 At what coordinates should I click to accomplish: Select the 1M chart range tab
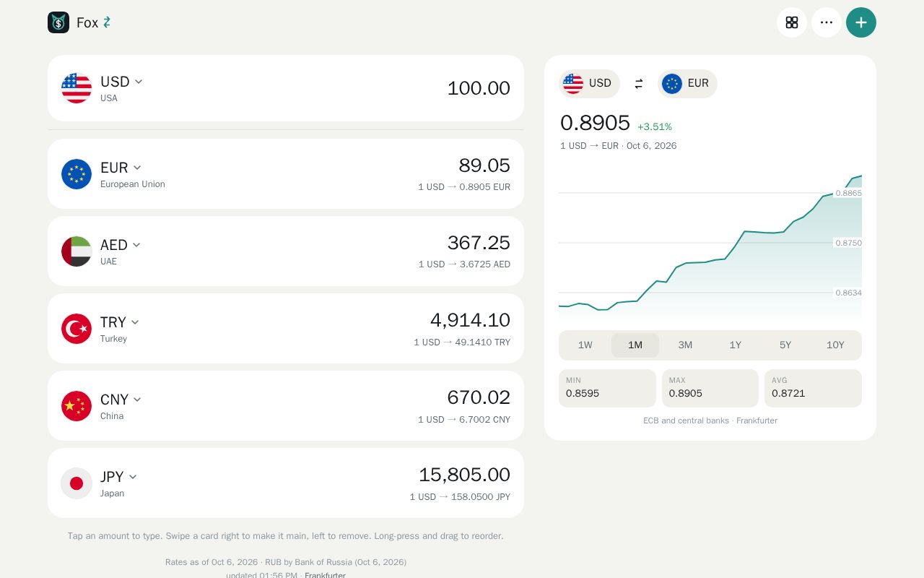(x=635, y=345)
